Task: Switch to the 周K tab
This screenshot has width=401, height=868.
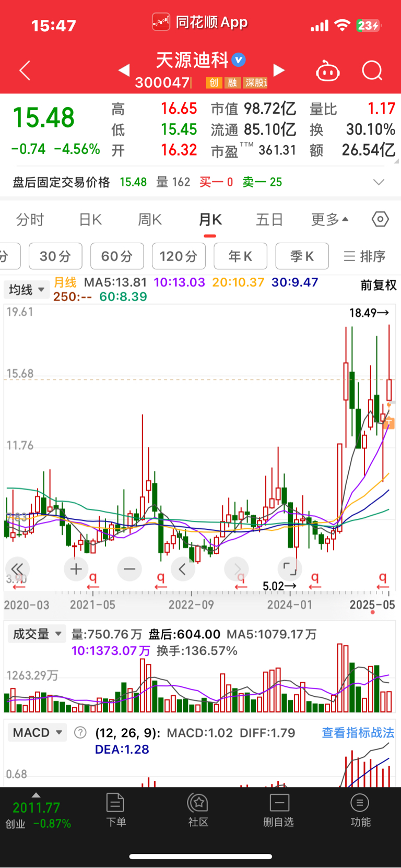Action: pyautogui.click(x=150, y=220)
